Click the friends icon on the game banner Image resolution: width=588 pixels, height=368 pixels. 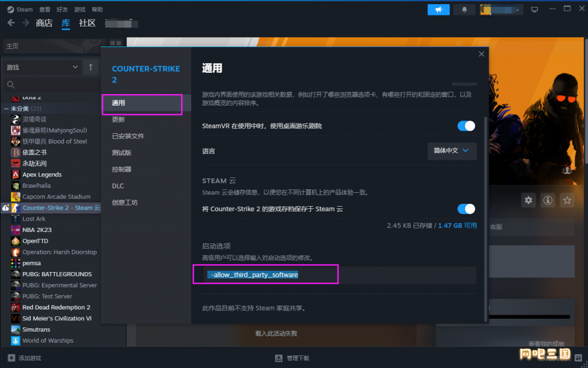tap(567, 171)
